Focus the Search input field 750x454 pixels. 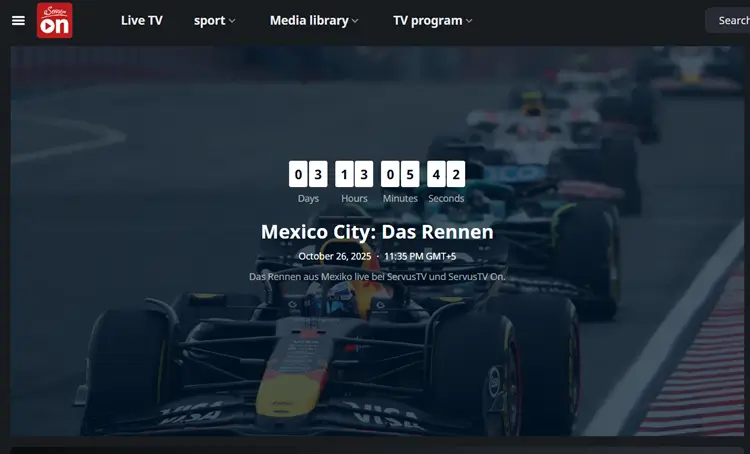[x=730, y=20]
